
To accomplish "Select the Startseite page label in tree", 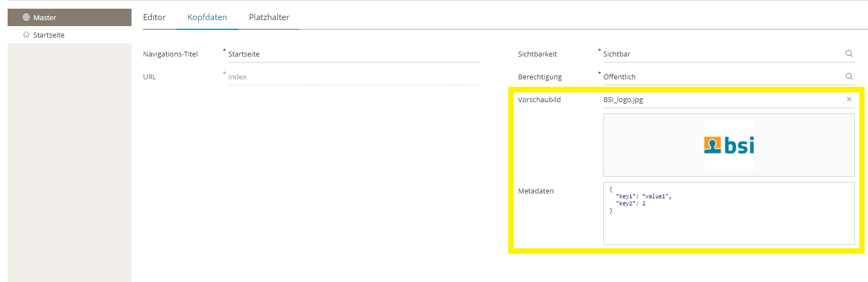I will [49, 35].
